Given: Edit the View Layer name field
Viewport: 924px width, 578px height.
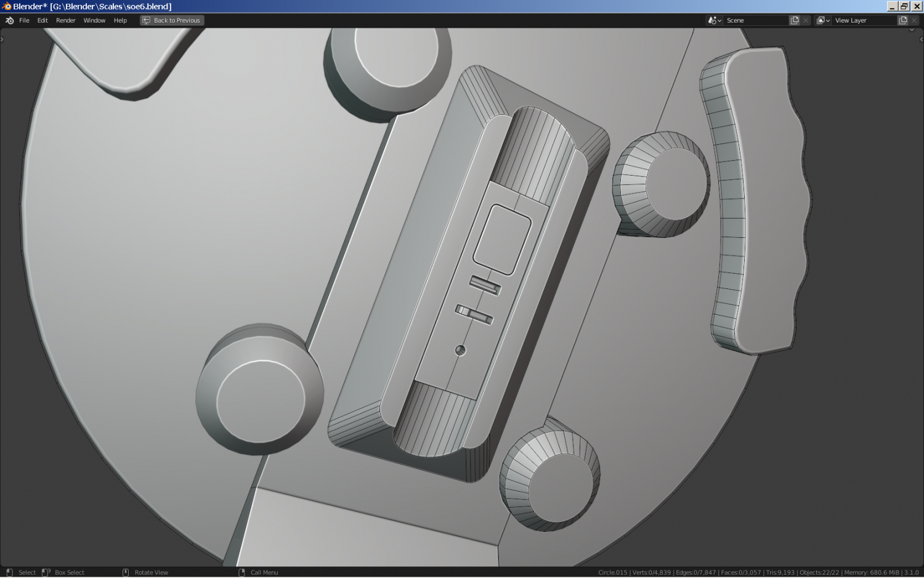Looking at the screenshot, I should (x=865, y=20).
